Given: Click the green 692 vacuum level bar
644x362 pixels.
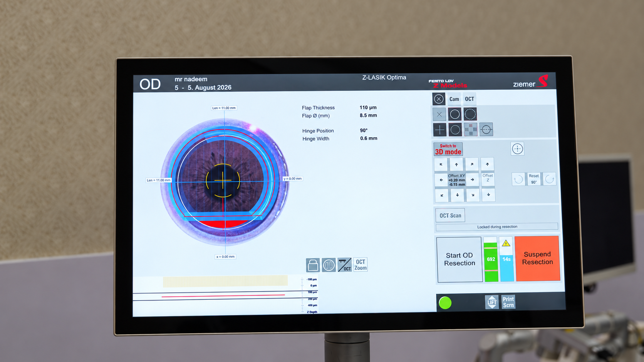Looking at the screenshot, I should [x=491, y=259].
